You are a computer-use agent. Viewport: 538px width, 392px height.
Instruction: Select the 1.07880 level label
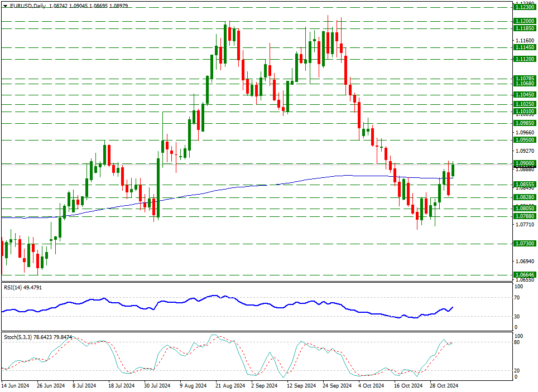click(x=525, y=216)
